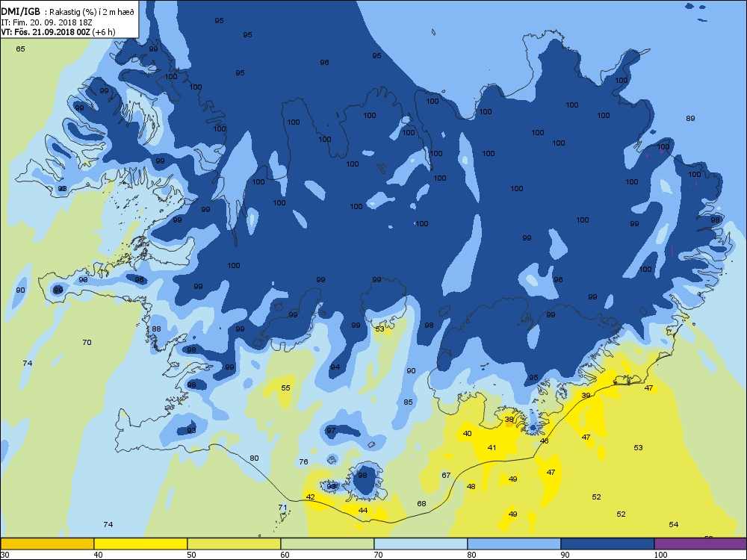Click the humidity value '41' on map

[492, 447]
